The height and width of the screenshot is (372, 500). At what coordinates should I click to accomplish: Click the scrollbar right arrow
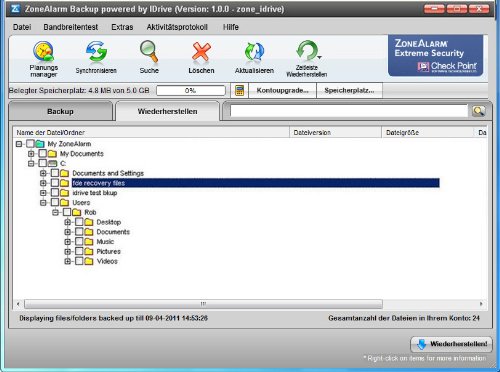tap(481, 304)
